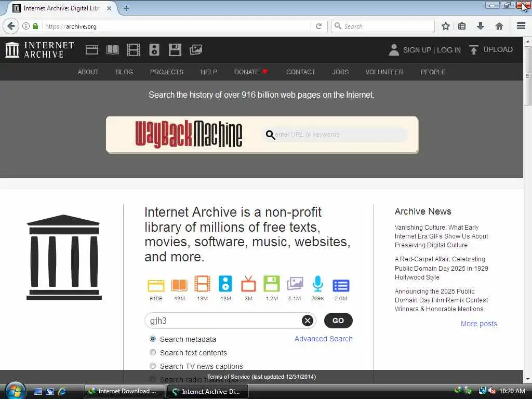Open the Terms of Service notice
Image resolution: width=532 pixels, height=399 pixels.
pos(261,377)
